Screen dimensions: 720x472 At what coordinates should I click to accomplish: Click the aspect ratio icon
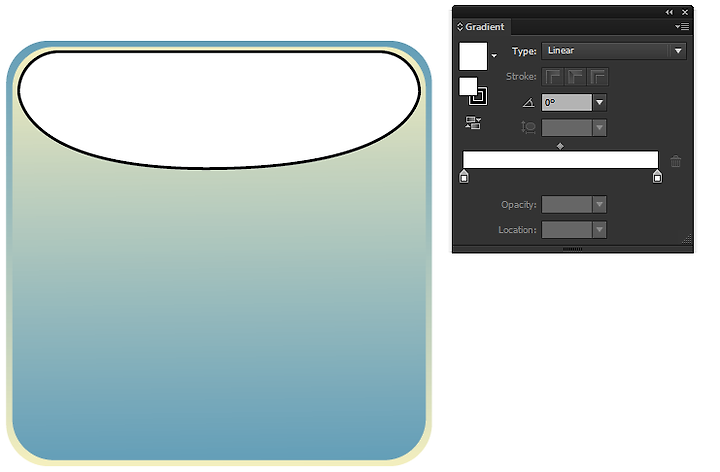tap(529, 127)
